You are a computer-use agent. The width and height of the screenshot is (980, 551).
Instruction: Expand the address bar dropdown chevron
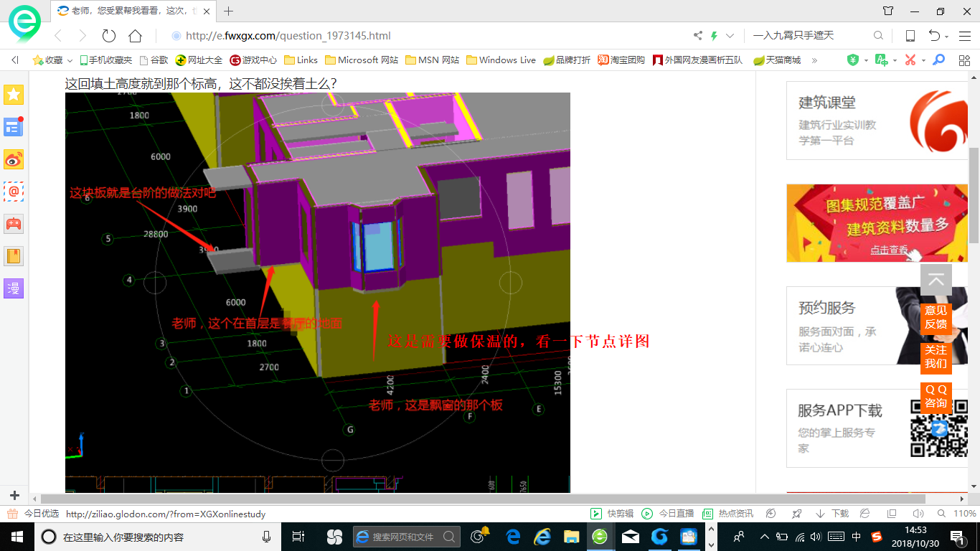point(730,36)
